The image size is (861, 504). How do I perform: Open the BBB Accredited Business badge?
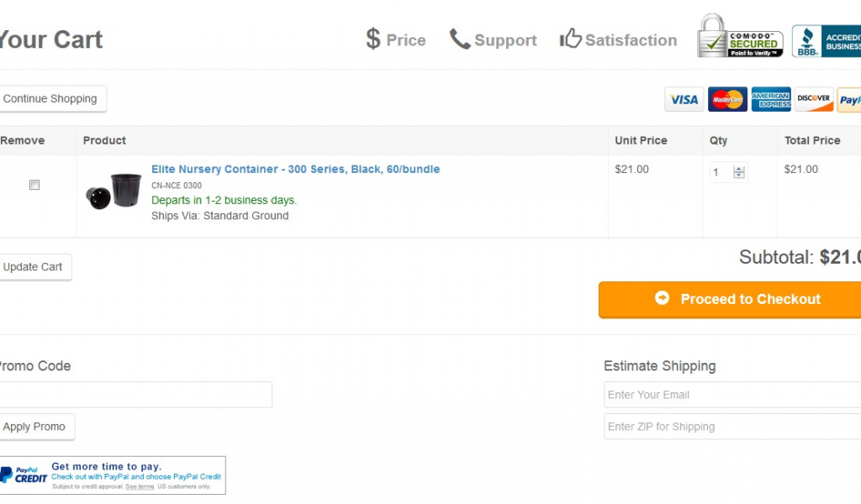click(826, 41)
